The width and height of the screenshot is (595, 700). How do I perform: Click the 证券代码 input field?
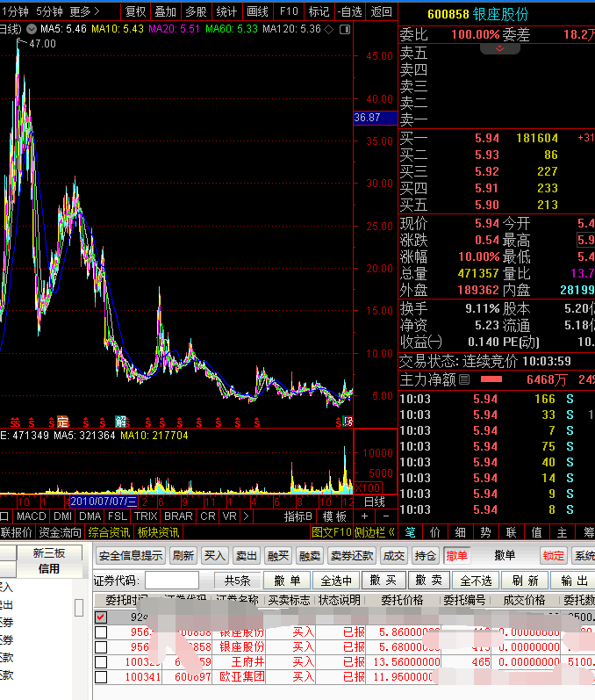[x=172, y=581]
